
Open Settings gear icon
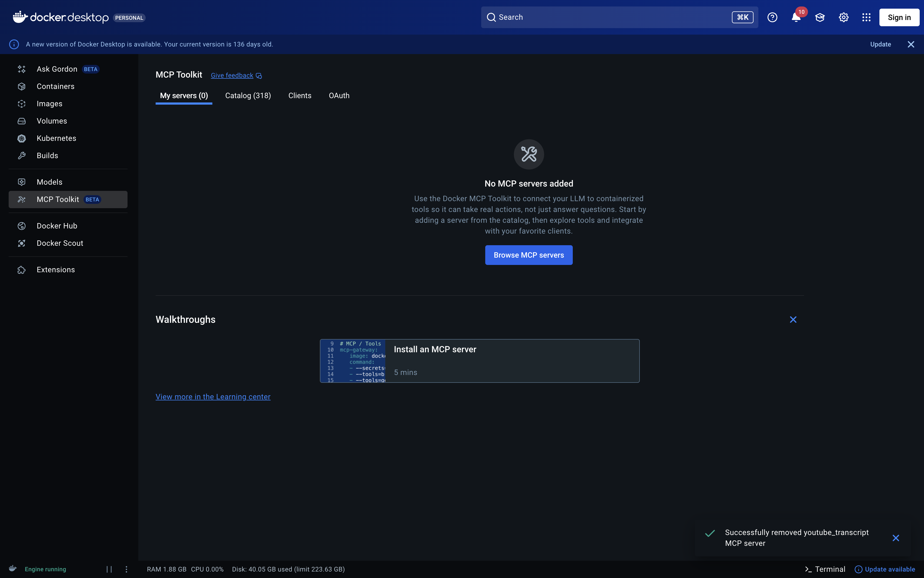tap(843, 17)
